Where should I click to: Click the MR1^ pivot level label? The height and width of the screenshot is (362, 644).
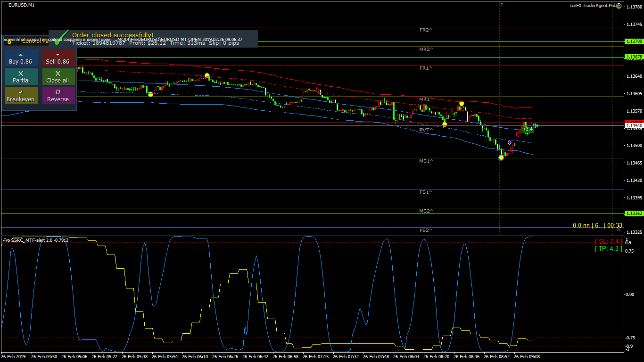[426, 99]
